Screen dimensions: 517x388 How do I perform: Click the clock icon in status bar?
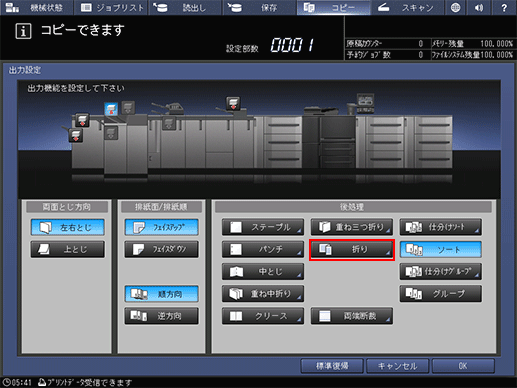click(x=6, y=382)
